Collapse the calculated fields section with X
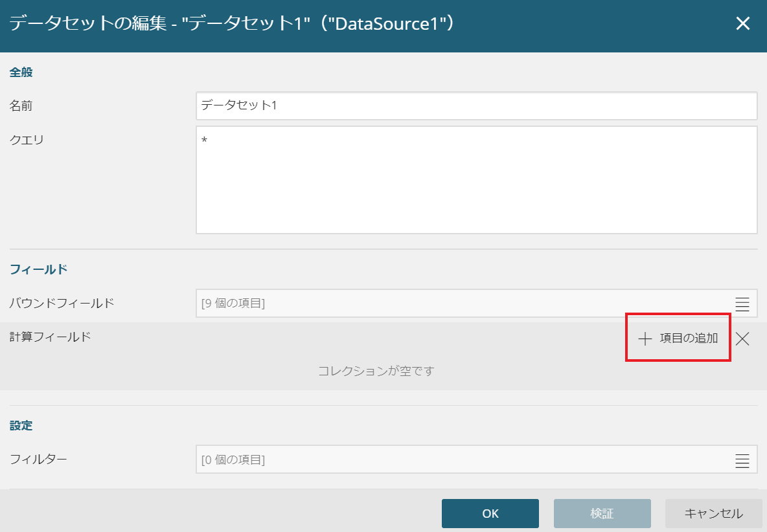 point(742,338)
